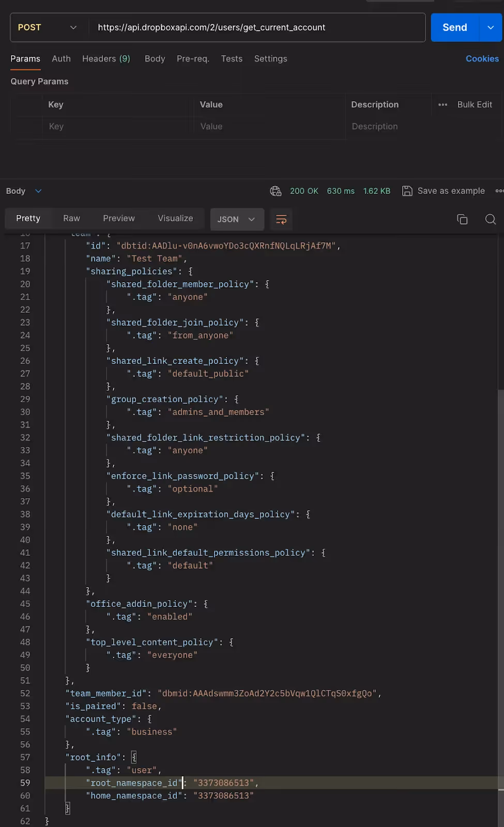Click the Bulk Edit link
The image size is (504, 827).
tap(475, 104)
